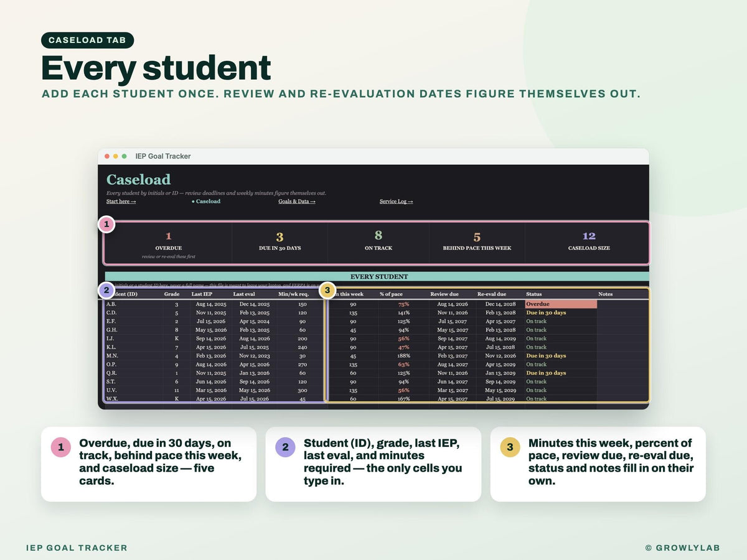Go to the Goals & Data sheet
Screen dimensions: 747x560
(x=297, y=202)
